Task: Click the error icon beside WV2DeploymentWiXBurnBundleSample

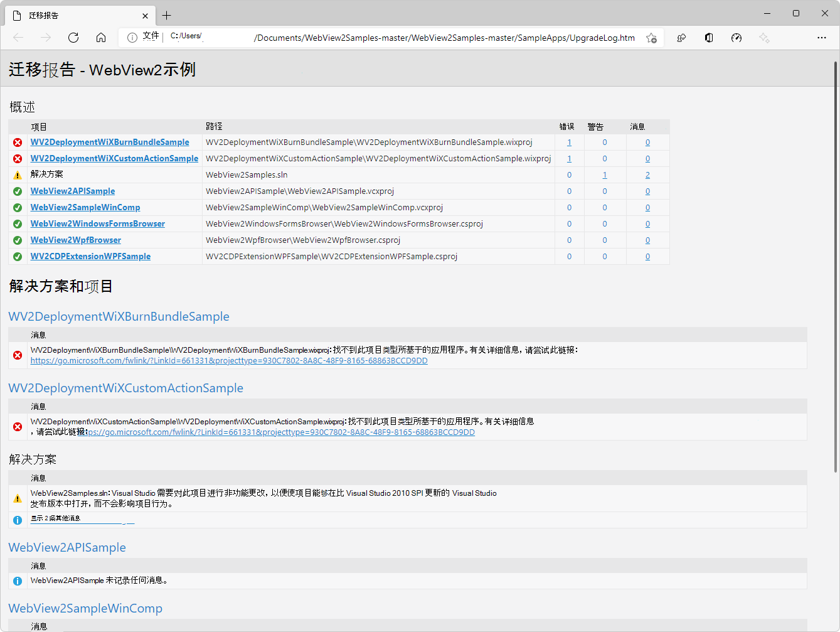Action: [17, 142]
